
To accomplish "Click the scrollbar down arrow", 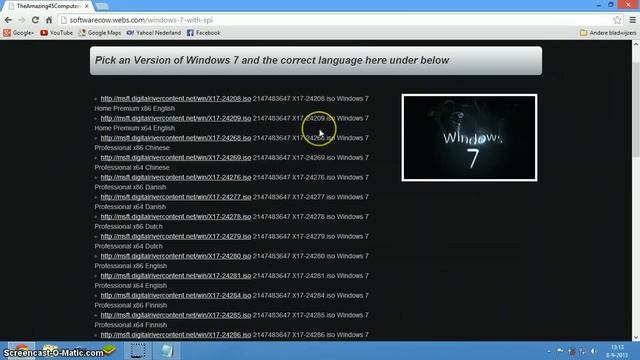I will (x=636, y=337).
